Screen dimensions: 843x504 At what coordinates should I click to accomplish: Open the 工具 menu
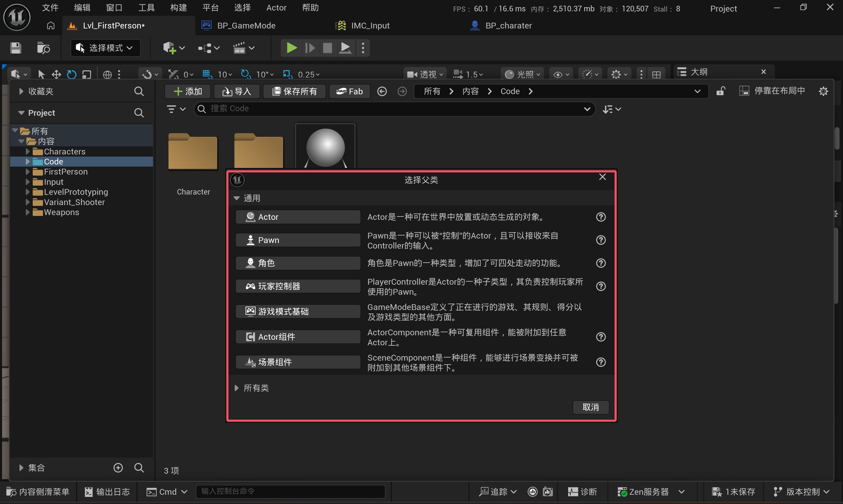(x=146, y=7)
